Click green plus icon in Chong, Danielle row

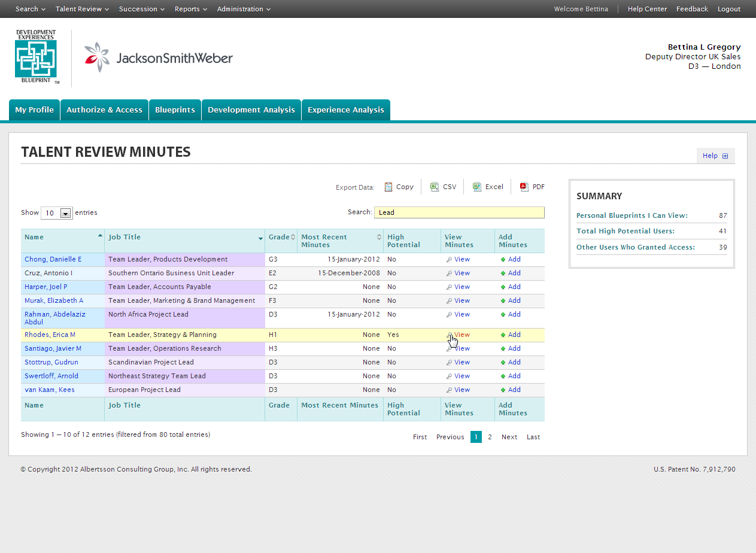[503, 260]
